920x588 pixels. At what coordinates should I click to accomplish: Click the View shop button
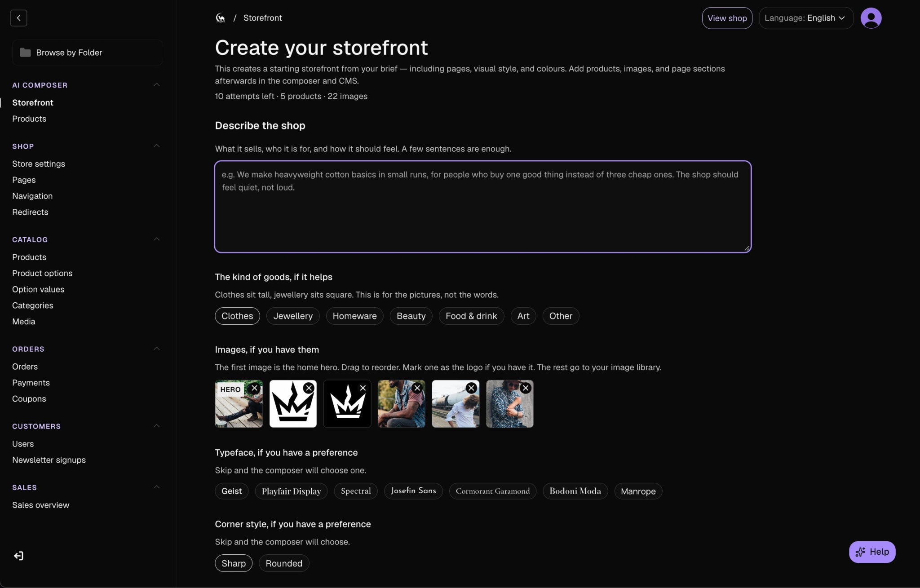point(727,18)
